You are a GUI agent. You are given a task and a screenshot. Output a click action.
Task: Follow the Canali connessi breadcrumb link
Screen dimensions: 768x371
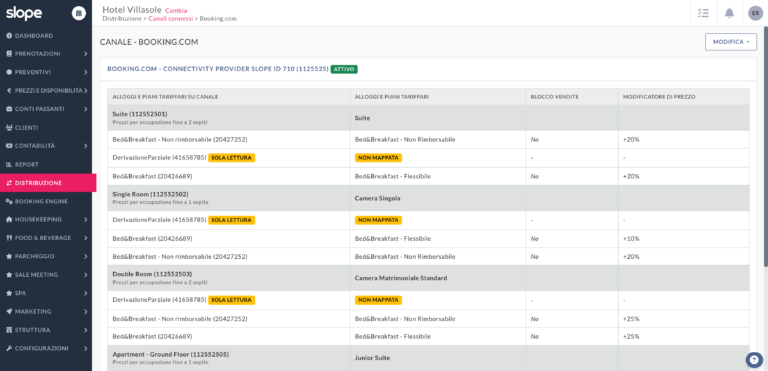[x=170, y=19]
